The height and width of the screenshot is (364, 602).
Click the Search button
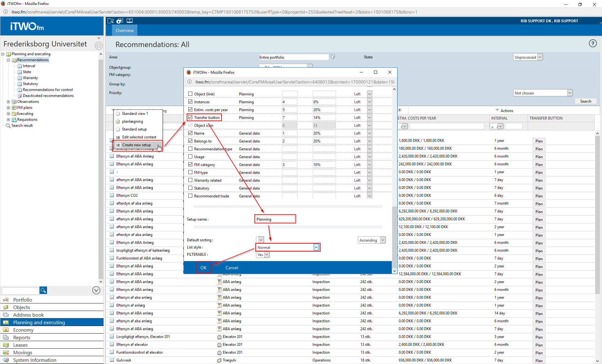coord(585,101)
